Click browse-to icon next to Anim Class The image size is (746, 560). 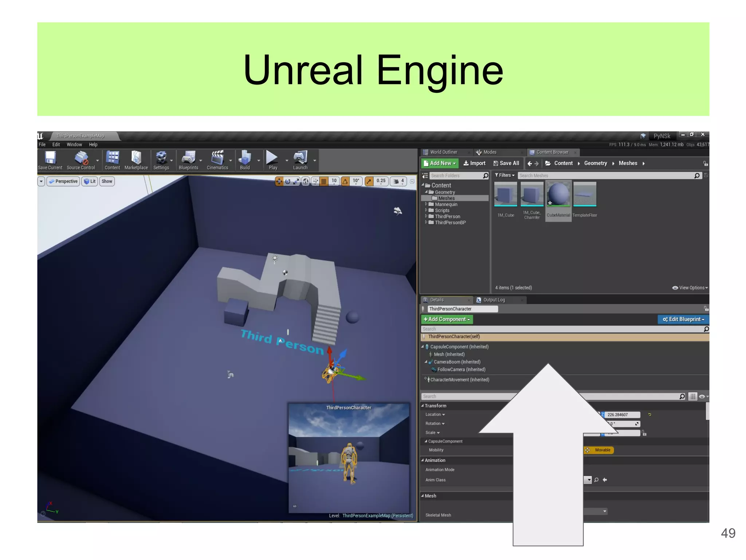coord(596,480)
